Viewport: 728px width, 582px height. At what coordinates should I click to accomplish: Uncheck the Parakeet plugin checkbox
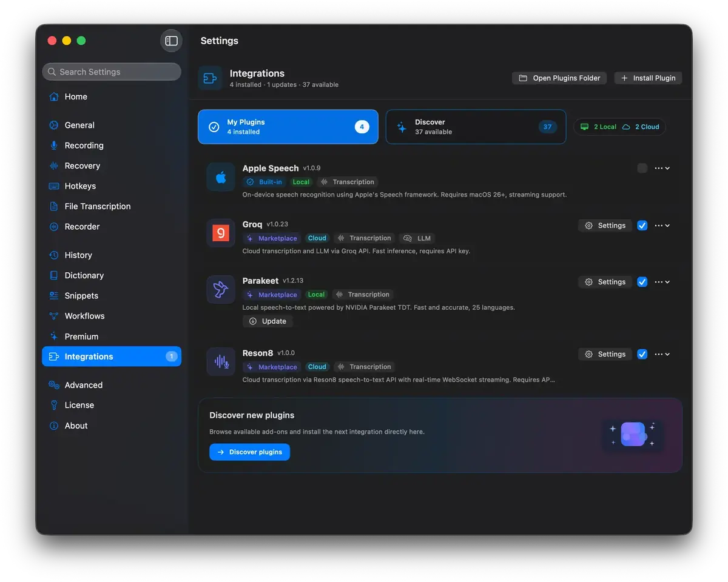click(642, 282)
